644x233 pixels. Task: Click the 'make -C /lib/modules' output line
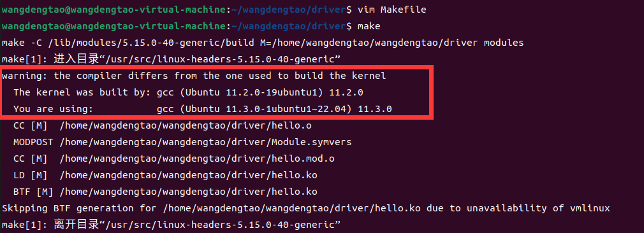263,43
